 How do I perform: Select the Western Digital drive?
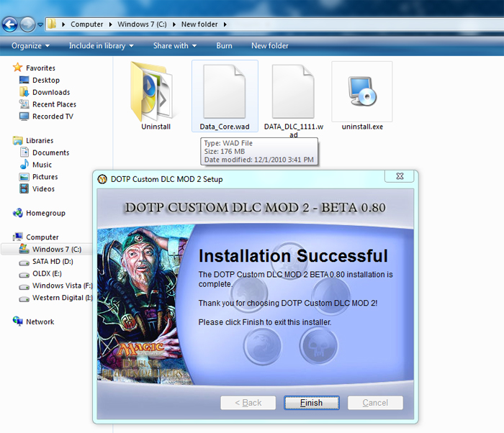coord(62,298)
